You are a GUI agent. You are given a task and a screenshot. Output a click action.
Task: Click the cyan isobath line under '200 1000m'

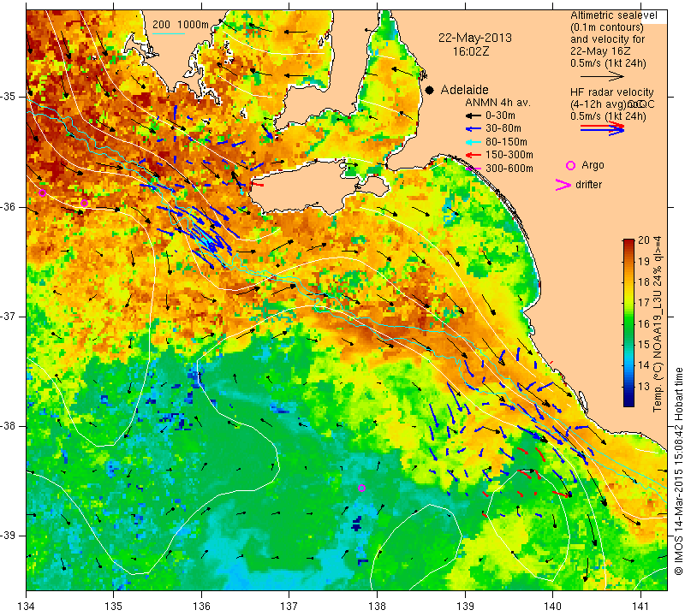(169, 33)
